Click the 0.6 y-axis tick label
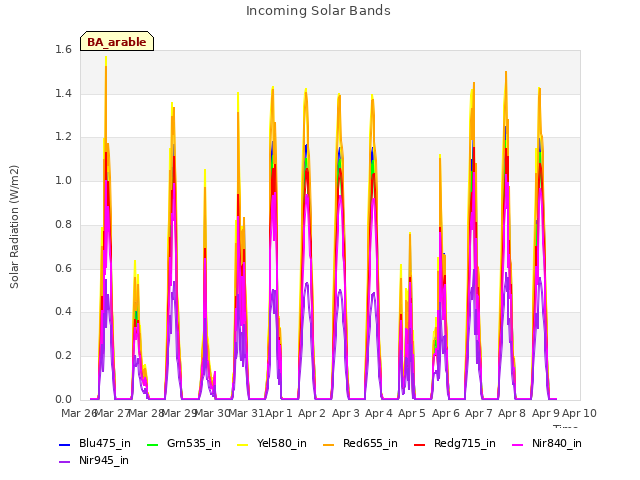 pos(63,268)
